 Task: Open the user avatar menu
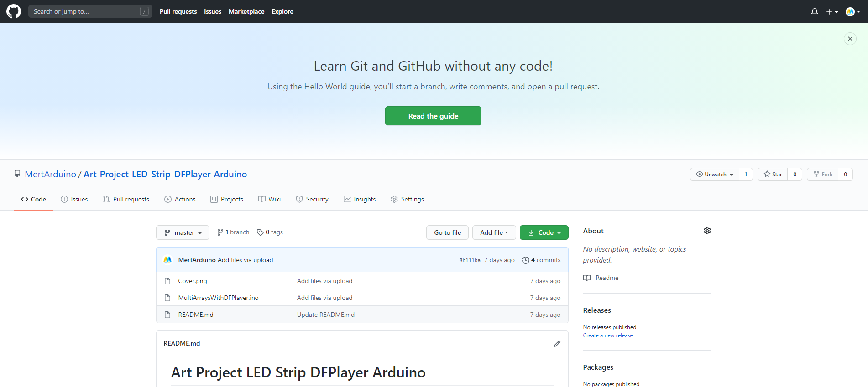click(852, 12)
